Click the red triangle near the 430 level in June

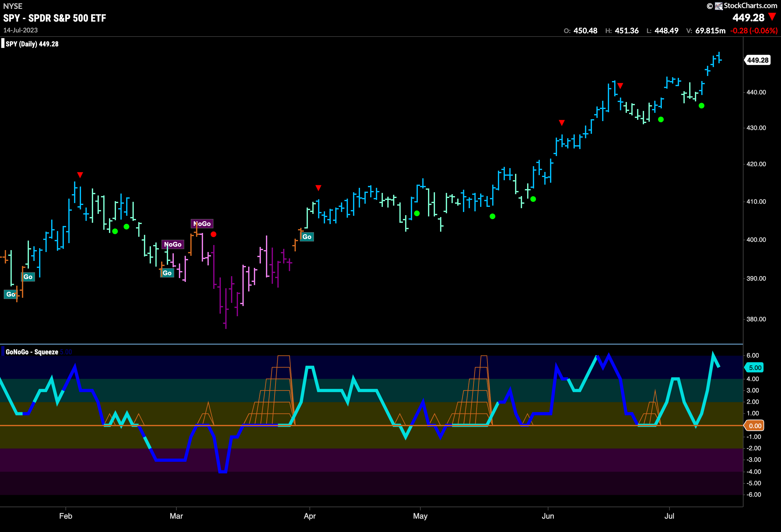pos(561,123)
